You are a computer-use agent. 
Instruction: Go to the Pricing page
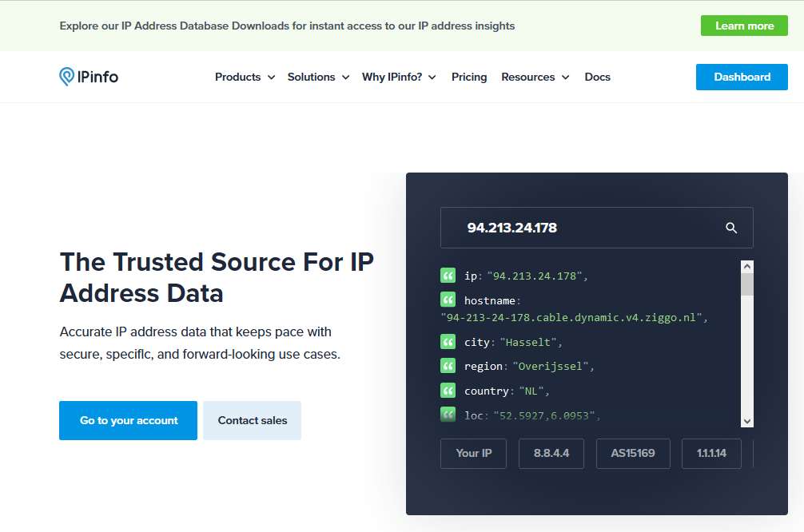tap(469, 77)
